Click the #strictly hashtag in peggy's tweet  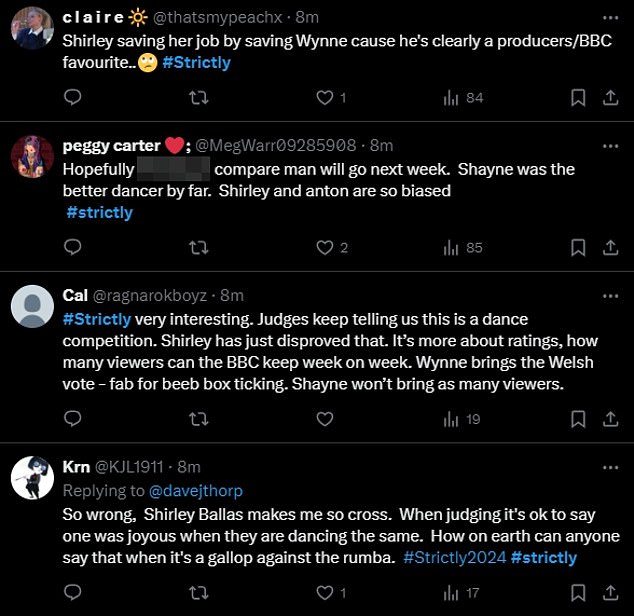click(99, 212)
